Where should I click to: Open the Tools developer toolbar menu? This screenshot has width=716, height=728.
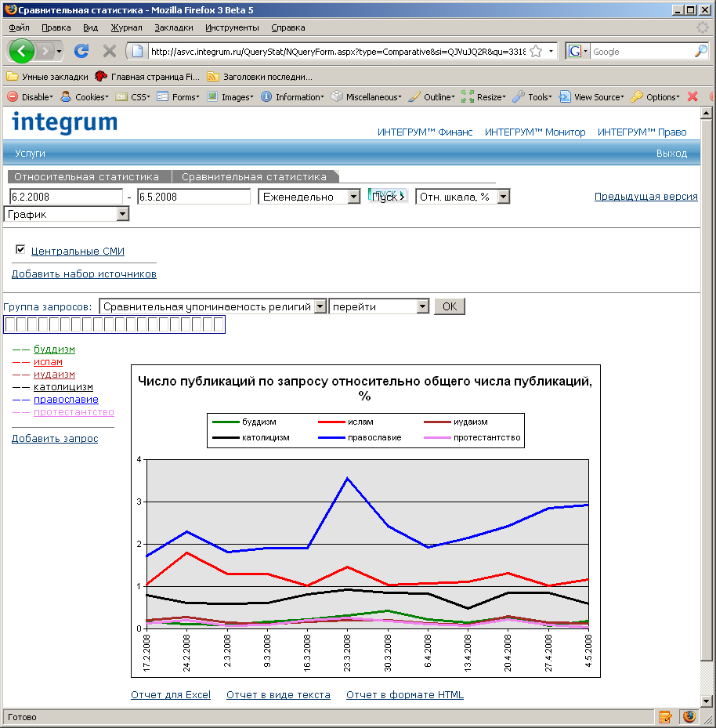tap(532, 96)
